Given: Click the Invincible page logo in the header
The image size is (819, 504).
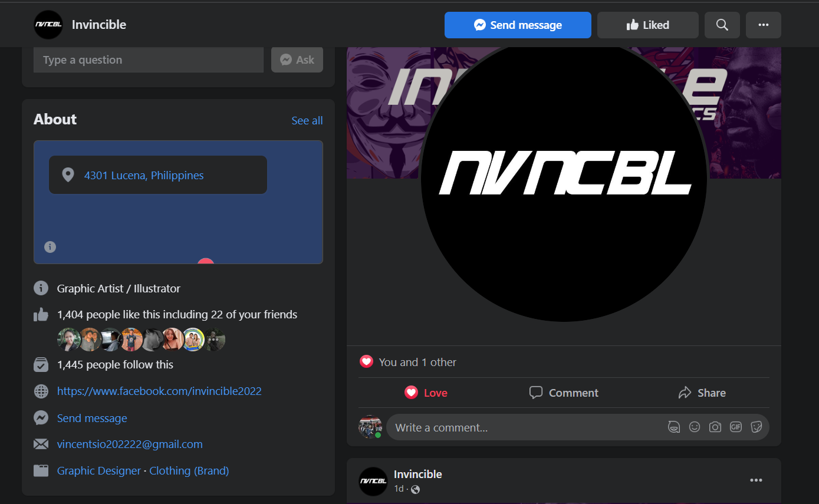Looking at the screenshot, I should point(48,25).
